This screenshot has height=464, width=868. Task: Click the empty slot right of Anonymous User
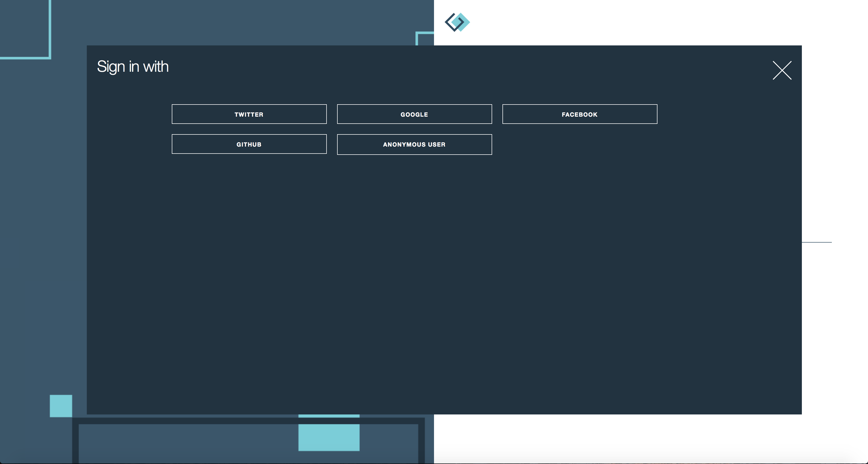579,145
